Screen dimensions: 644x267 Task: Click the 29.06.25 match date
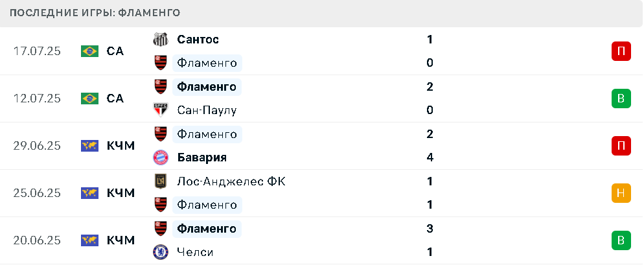tap(37, 146)
